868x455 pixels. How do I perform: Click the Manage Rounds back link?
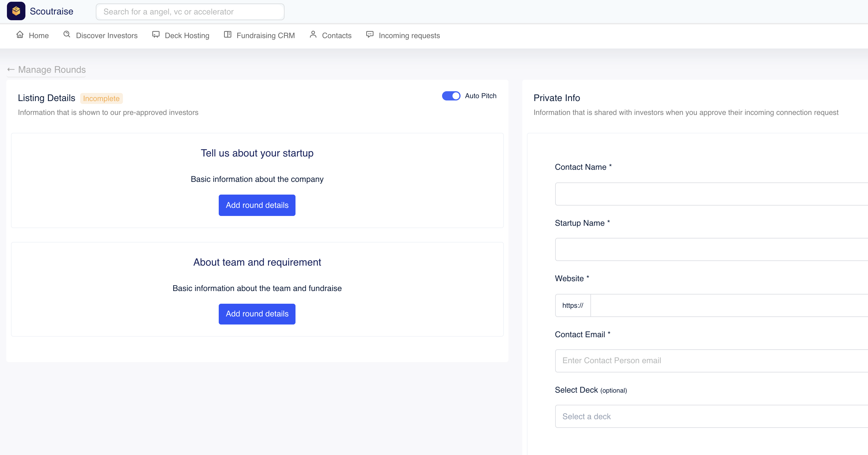click(x=52, y=70)
